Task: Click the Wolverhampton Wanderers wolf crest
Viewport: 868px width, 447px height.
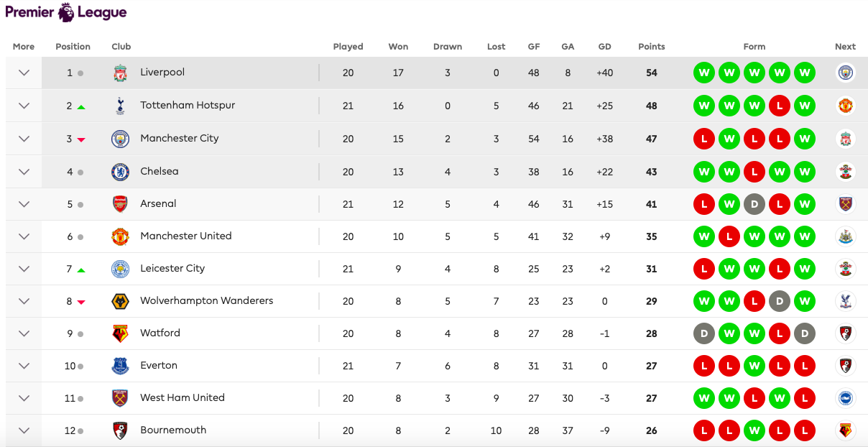Action: click(x=120, y=301)
